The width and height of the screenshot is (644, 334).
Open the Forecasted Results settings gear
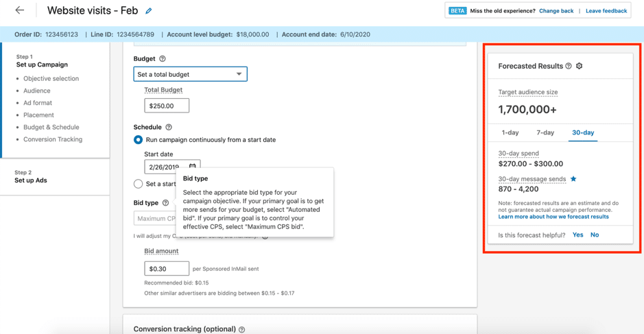coord(580,66)
